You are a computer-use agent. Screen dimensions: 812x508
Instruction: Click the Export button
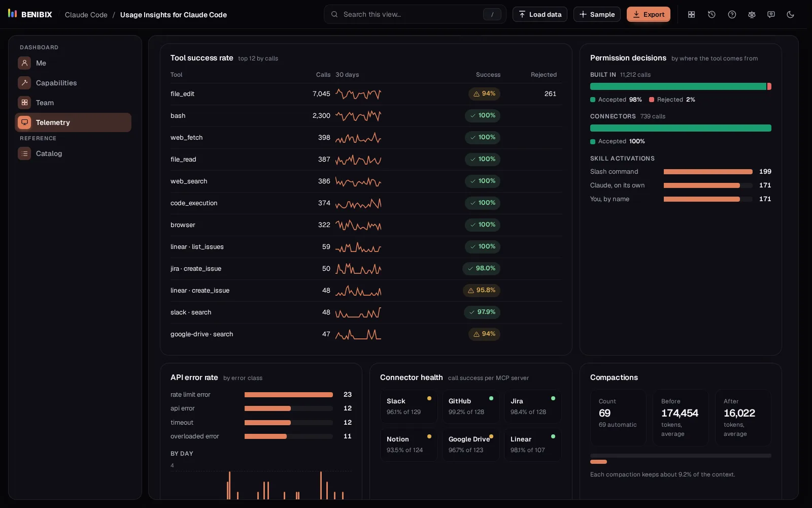[x=649, y=14]
